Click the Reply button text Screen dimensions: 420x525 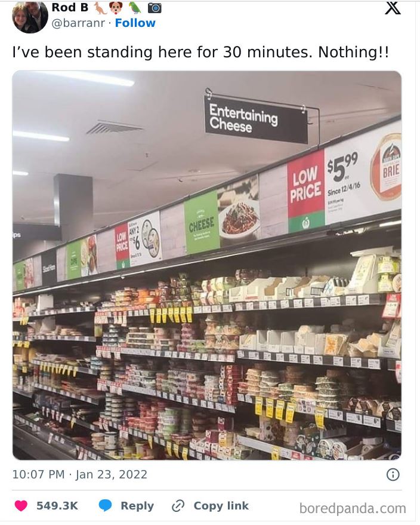137,505
